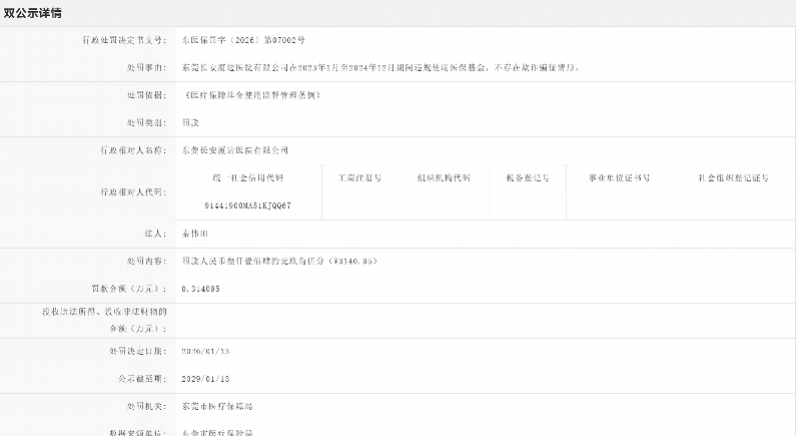800x436 pixels.
Task: Select the 处罚机关 label
Action: 146,406
